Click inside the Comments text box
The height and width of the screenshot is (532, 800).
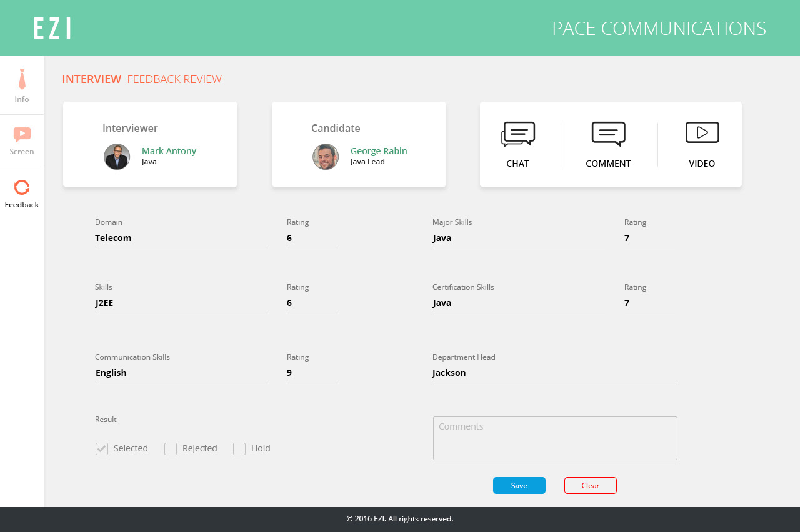click(555, 437)
